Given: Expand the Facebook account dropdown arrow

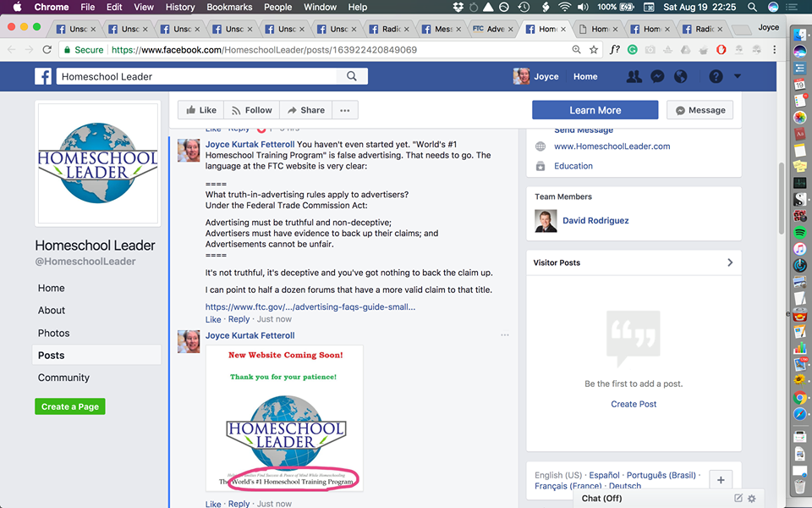Looking at the screenshot, I should coord(738,76).
